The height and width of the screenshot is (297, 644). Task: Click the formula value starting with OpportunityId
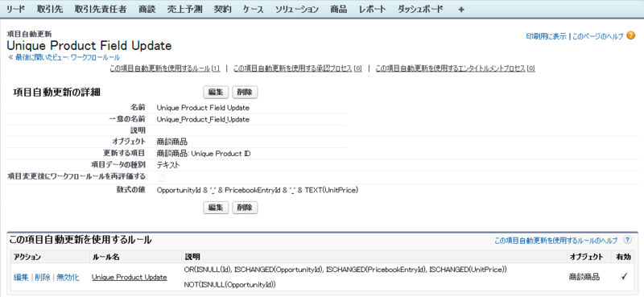[x=258, y=190]
